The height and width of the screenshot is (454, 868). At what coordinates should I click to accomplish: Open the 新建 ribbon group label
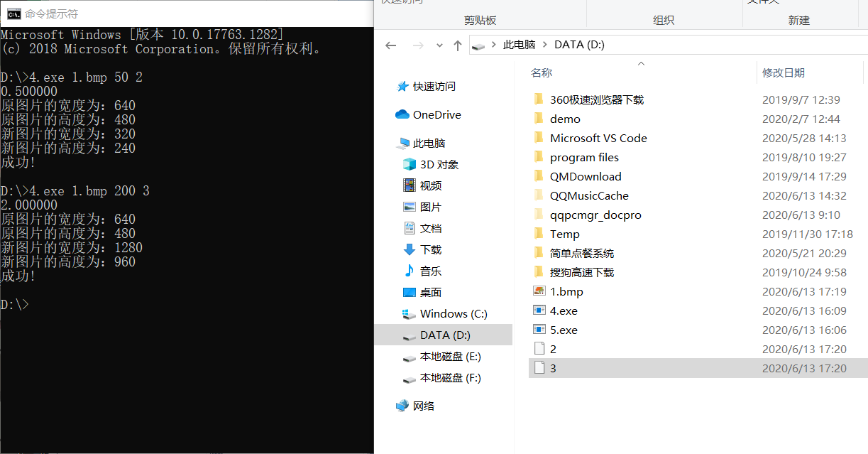tap(798, 20)
